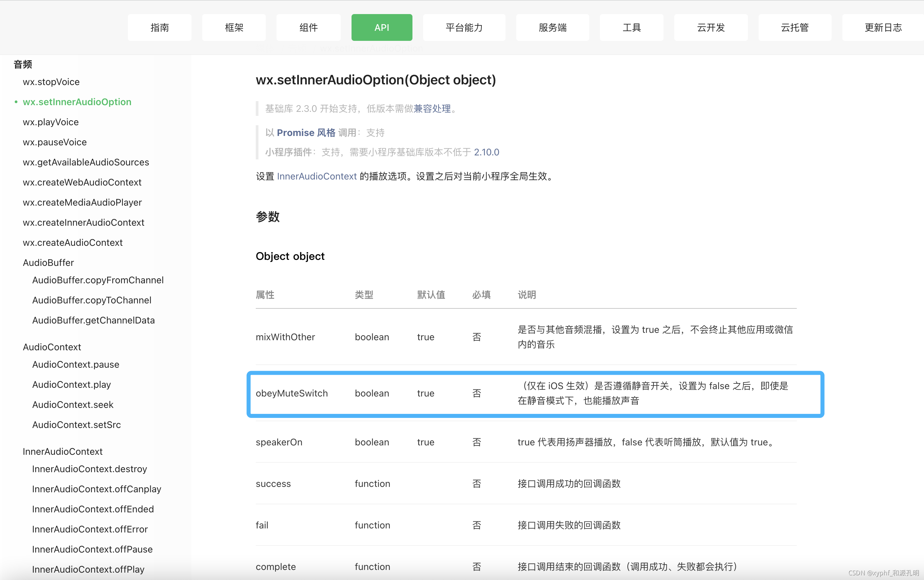Open the 组件 tab
The width and height of the screenshot is (924, 580).
pyautogui.click(x=308, y=27)
